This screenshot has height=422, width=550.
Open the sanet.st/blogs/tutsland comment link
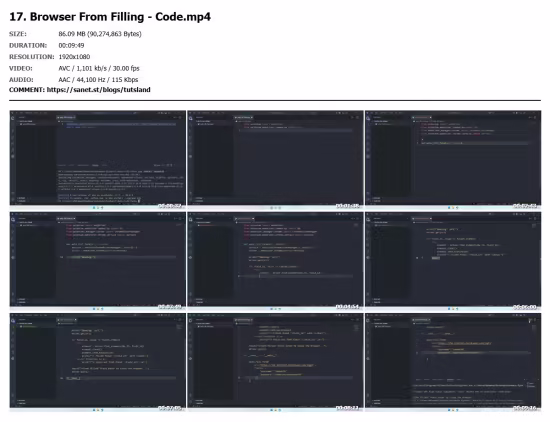pyautogui.click(x=99, y=90)
